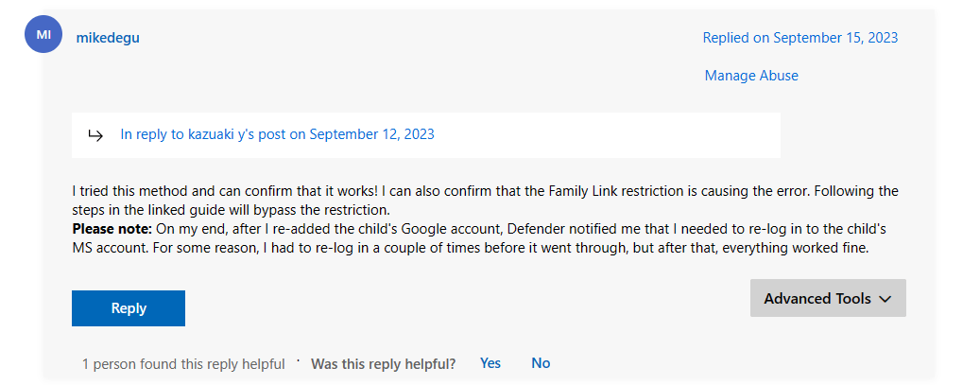Viewport: 980px width, 385px height.
Task: Open the Replied on September 15, 2023 link
Action: pos(799,38)
